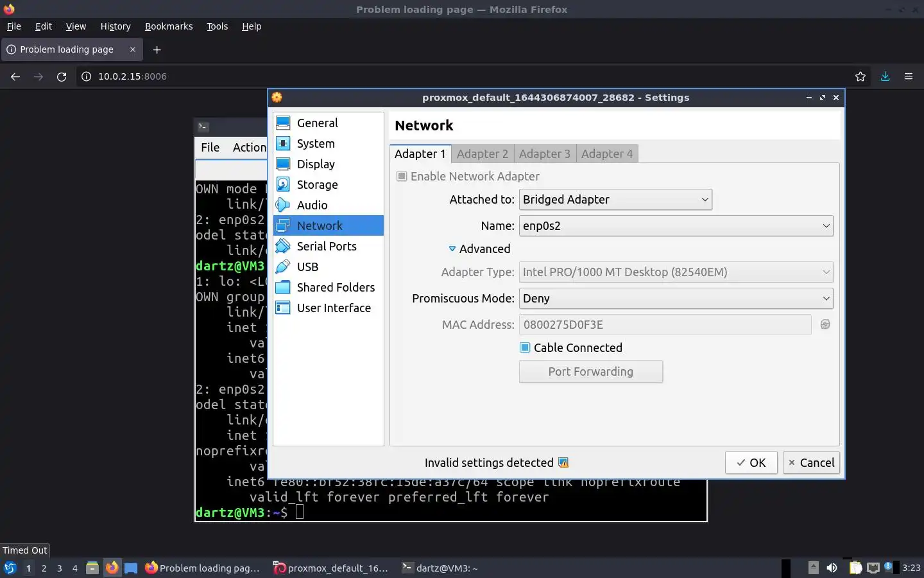Switch to the Firefox window in taskbar
Image resolution: width=924 pixels, height=578 pixels.
pos(203,568)
